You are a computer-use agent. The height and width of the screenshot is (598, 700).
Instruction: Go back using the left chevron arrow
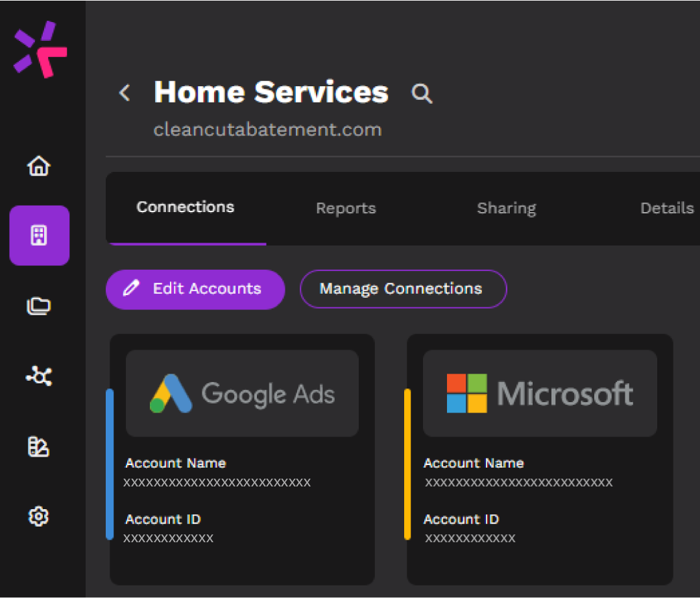125,93
